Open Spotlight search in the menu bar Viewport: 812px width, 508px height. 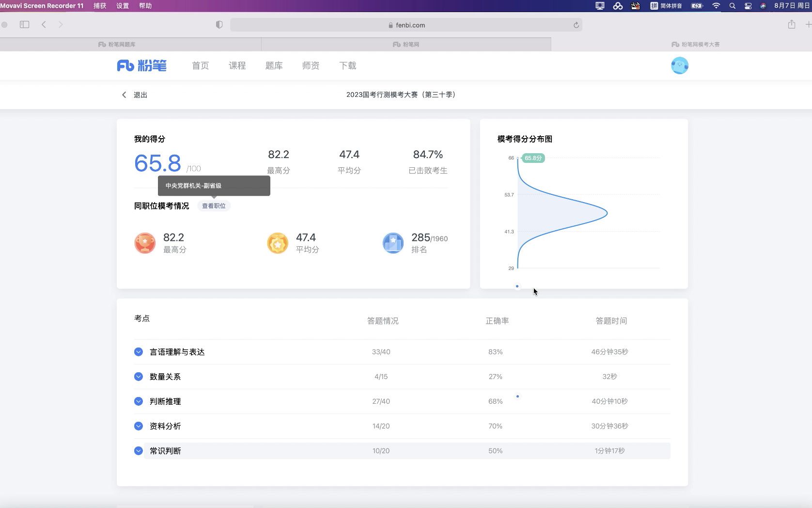click(x=733, y=6)
